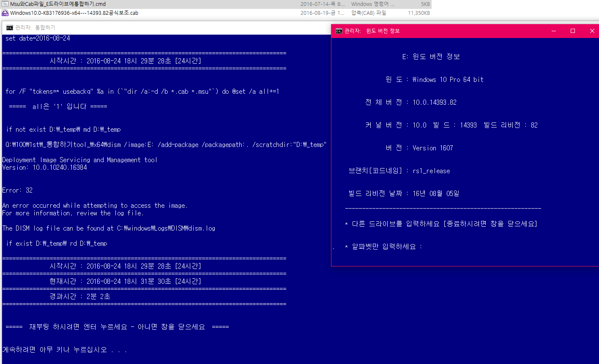Click the 윈도 버전 정보 window title text
Screen dimensions: 599x364
383,31
